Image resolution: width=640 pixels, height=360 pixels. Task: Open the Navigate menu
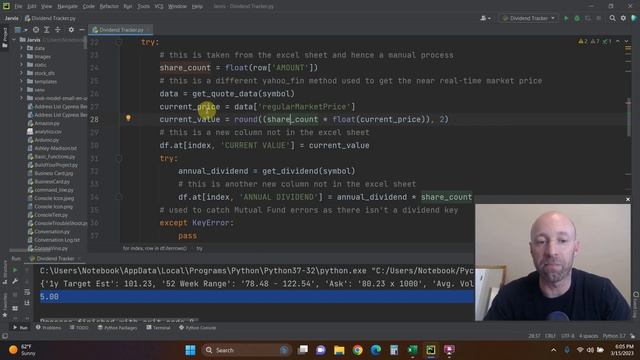[x=67, y=7]
